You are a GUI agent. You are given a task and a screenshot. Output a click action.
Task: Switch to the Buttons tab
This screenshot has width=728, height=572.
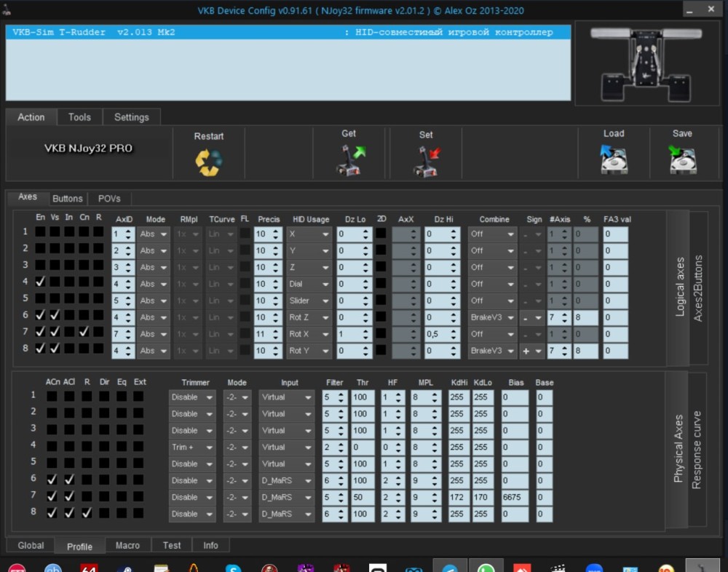(68, 199)
